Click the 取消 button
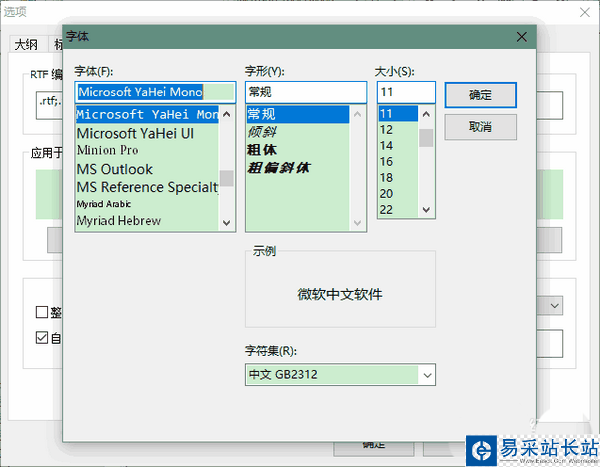The image size is (600, 467). [x=480, y=127]
